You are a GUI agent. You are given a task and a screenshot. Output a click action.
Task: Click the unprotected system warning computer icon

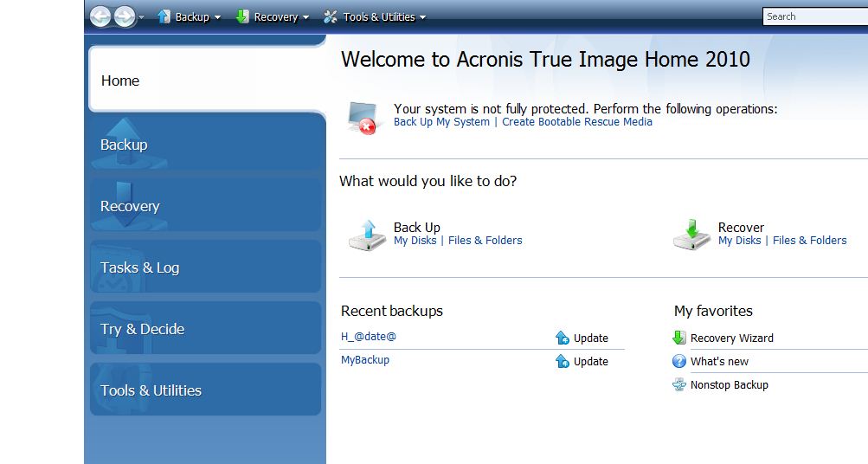point(363,118)
